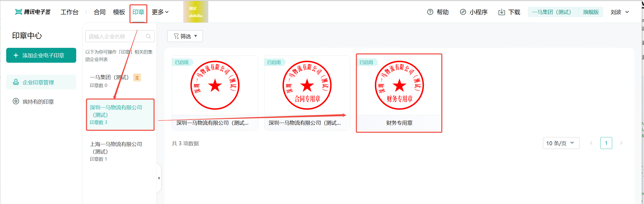Select 上海一马物流有限公司（测试） in the company list
Image resolution: width=644 pixels, height=204 pixels.
(120, 151)
